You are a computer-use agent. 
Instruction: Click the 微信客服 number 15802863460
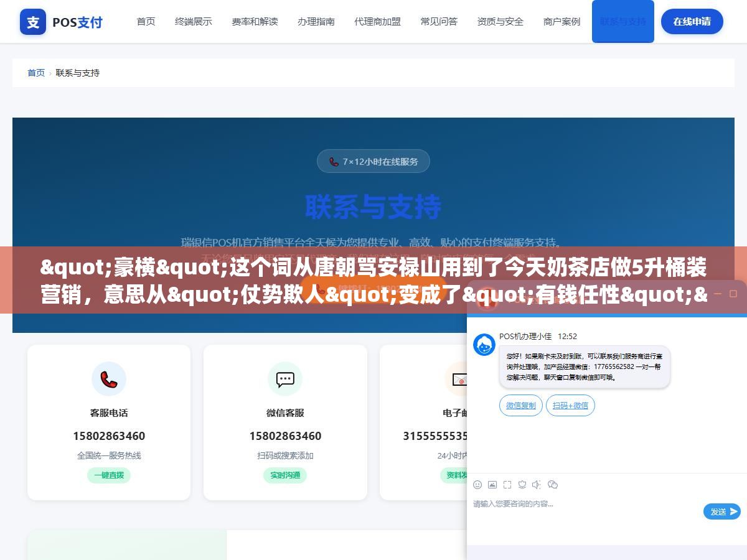click(x=285, y=436)
